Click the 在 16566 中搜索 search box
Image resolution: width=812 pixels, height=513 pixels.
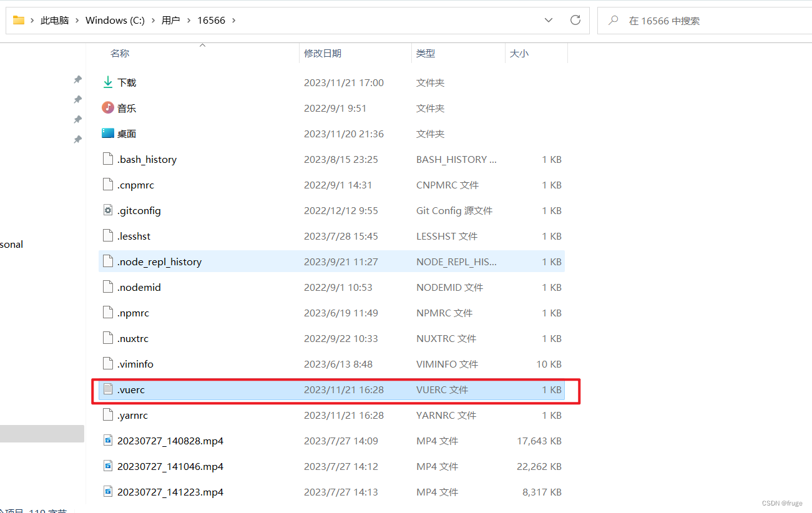click(x=705, y=21)
